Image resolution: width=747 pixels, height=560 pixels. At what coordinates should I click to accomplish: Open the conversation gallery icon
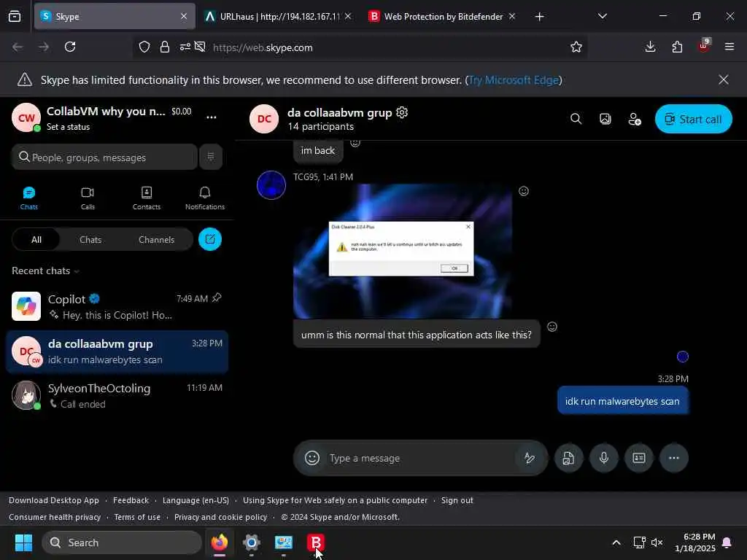point(605,119)
